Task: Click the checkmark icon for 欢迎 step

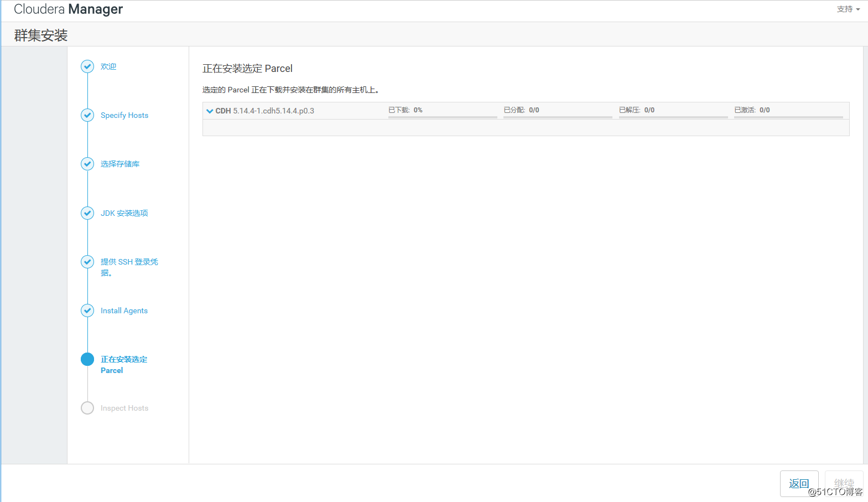Action: (x=87, y=66)
